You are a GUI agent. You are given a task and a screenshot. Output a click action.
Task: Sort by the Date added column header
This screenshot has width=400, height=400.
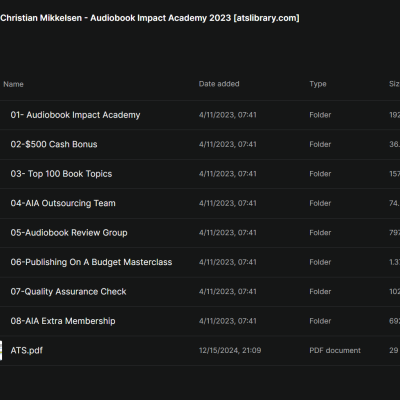click(219, 84)
